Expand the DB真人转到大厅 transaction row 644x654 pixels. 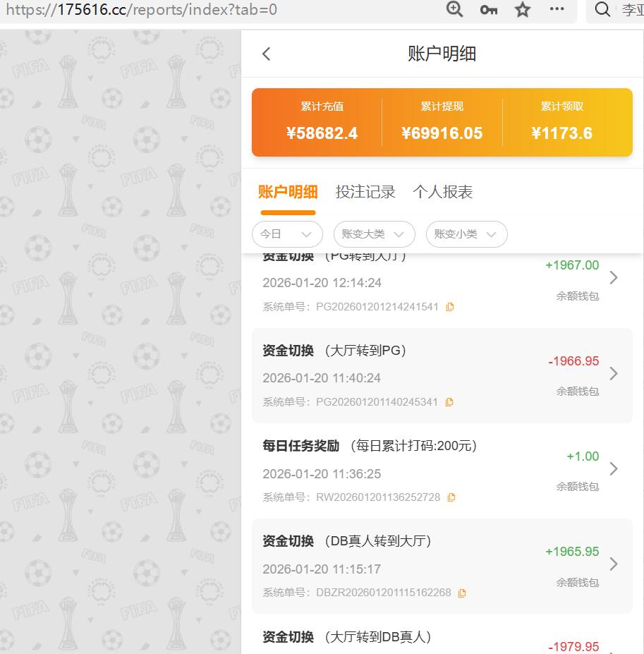pyautogui.click(x=613, y=564)
